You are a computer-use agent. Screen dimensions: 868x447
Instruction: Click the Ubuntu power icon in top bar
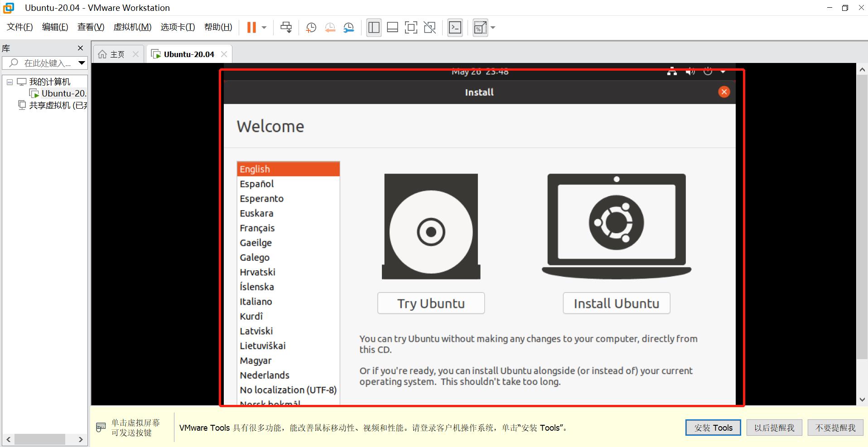pyautogui.click(x=708, y=72)
